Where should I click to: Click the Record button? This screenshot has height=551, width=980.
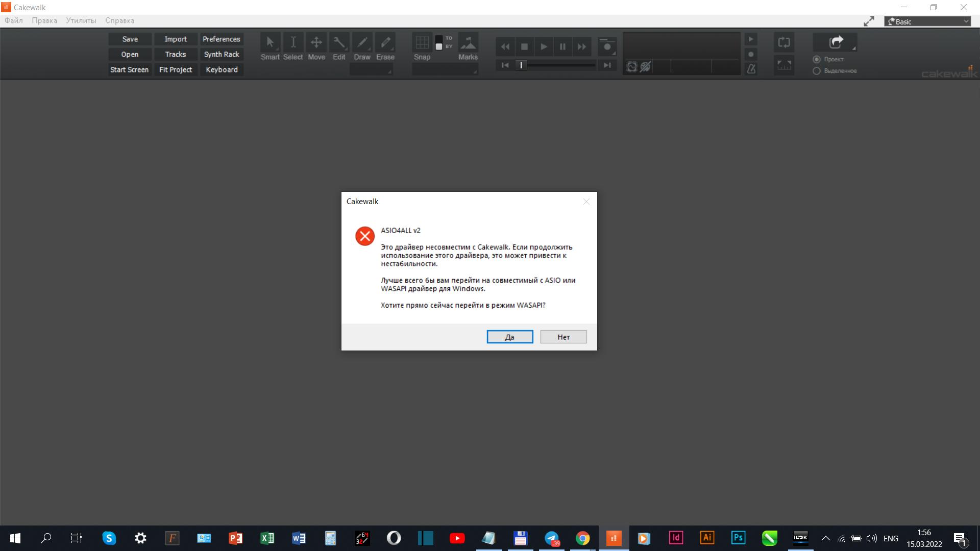click(x=607, y=46)
